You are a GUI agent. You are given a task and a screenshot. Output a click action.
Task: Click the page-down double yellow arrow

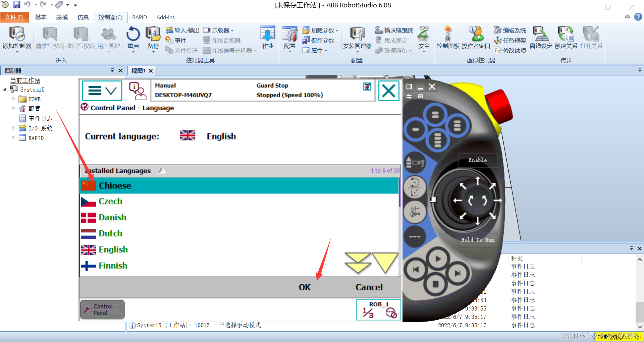(x=358, y=263)
